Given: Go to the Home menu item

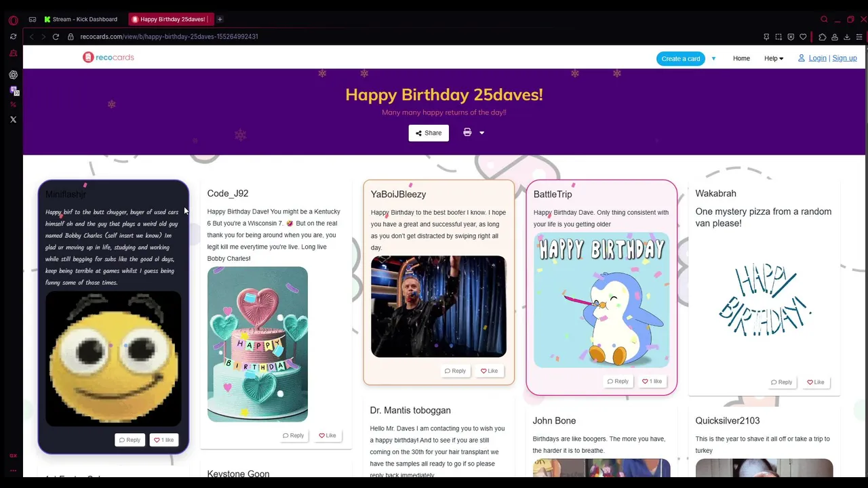Looking at the screenshot, I should 741,58.
